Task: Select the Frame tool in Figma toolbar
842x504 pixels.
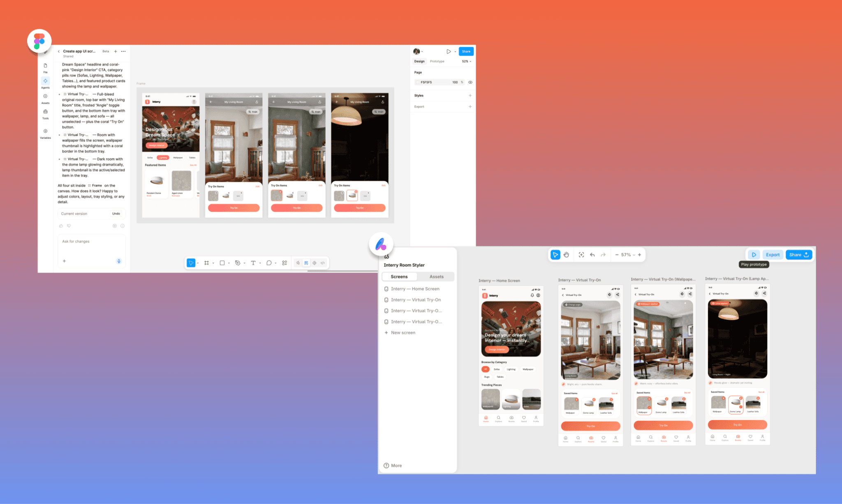Action: [206, 263]
